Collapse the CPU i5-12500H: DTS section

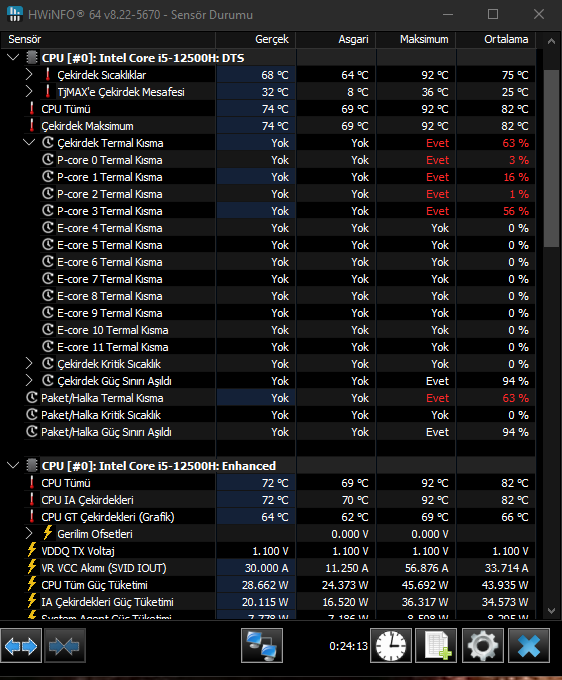[13, 57]
